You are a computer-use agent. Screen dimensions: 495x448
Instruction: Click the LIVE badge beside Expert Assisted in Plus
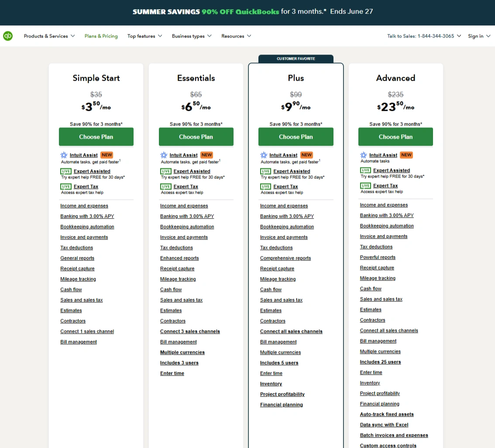tap(265, 171)
